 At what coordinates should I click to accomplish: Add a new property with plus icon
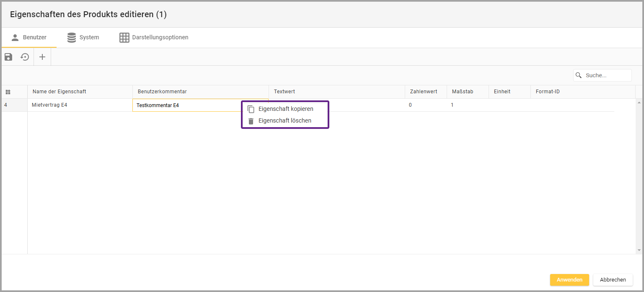(x=42, y=57)
